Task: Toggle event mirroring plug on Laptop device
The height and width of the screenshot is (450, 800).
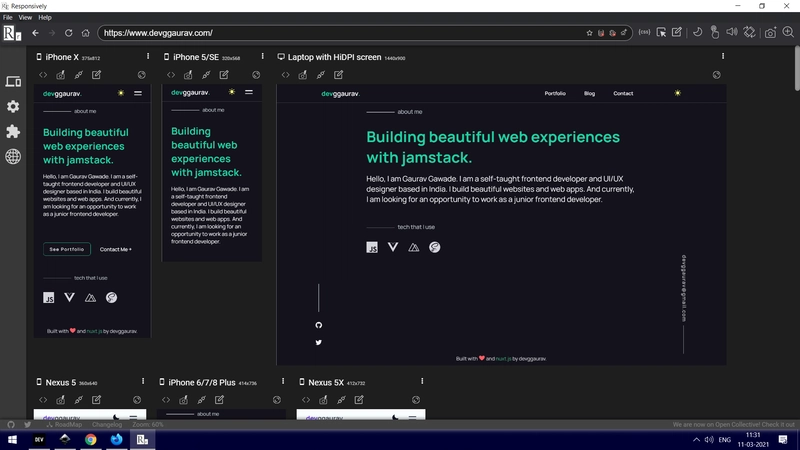Action: tap(321, 75)
